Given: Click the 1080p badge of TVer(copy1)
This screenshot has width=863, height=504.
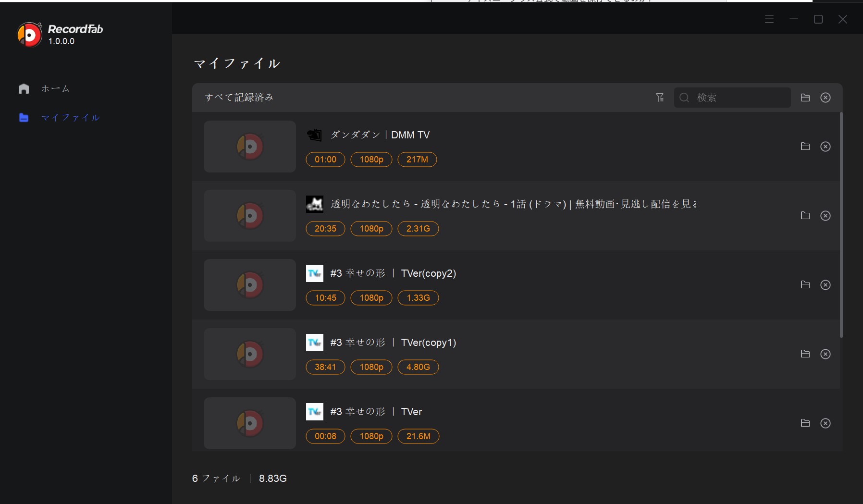Looking at the screenshot, I should click(x=371, y=367).
